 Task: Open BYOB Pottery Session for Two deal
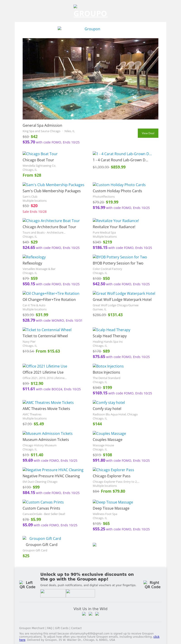coord(120,257)
